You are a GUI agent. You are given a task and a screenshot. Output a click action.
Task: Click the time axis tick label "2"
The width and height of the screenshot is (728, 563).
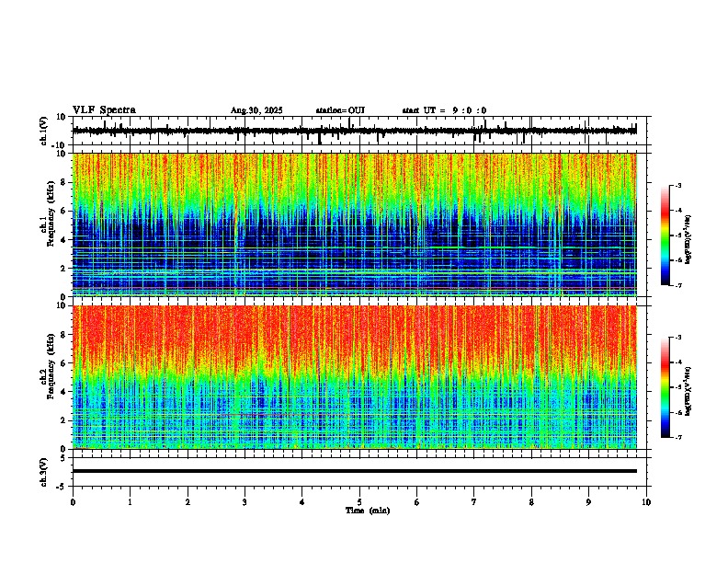[188, 502]
